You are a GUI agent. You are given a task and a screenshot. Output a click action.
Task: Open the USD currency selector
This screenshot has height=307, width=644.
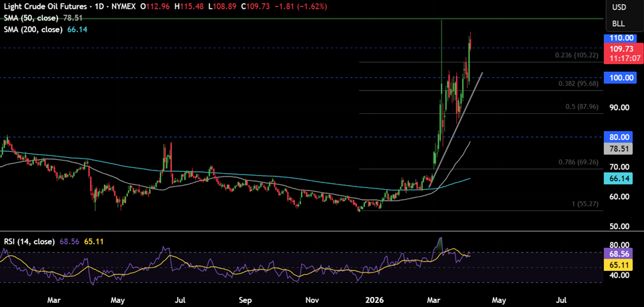(619, 8)
